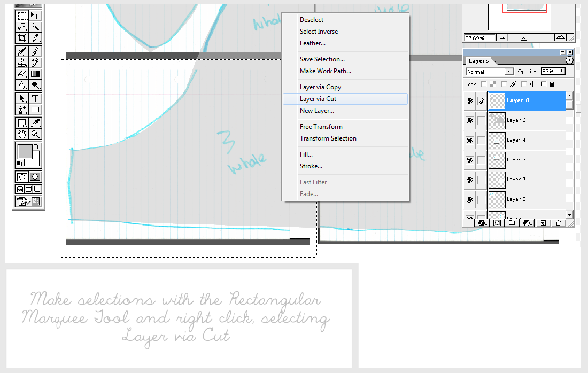The width and height of the screenshot is (588, 373).
Task: Open the Add layer style menu
Action: point(481,222)
